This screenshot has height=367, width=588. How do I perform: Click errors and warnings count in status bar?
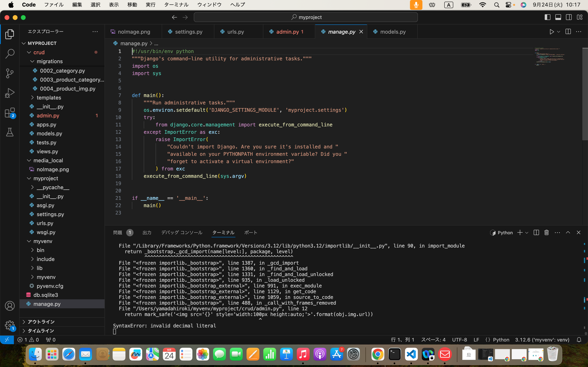pos(28,339)
